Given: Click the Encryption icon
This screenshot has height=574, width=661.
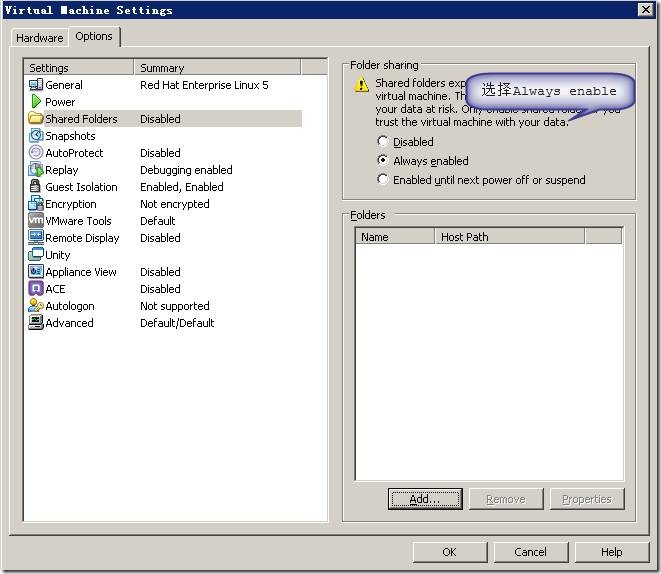Looking at the screenshot, I should pos(36,204).
